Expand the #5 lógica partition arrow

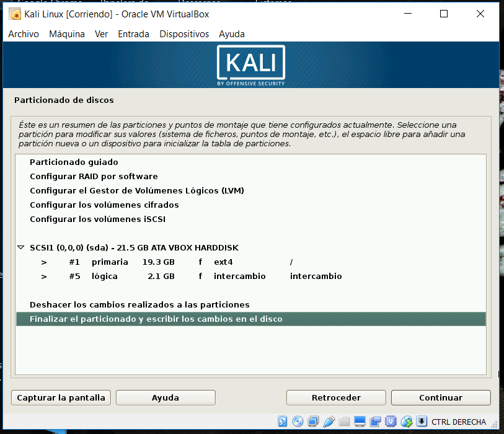click(44, 277)
